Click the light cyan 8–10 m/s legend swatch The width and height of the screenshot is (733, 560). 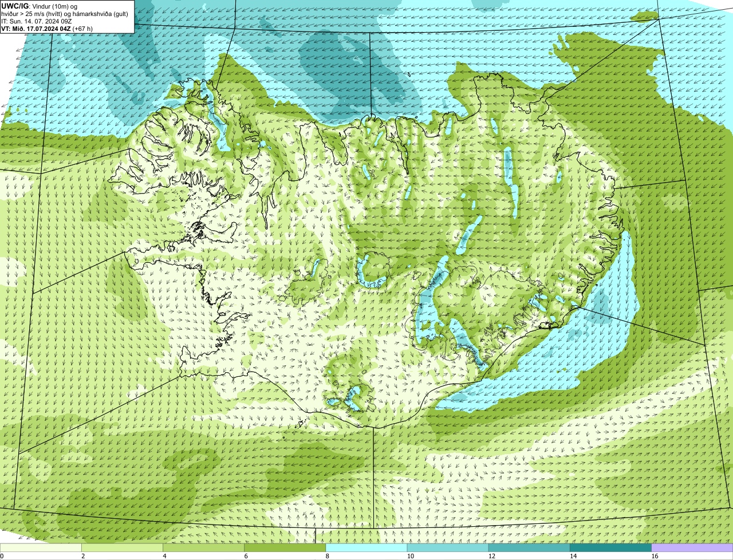pyautogui.click(x=366, y=548)
